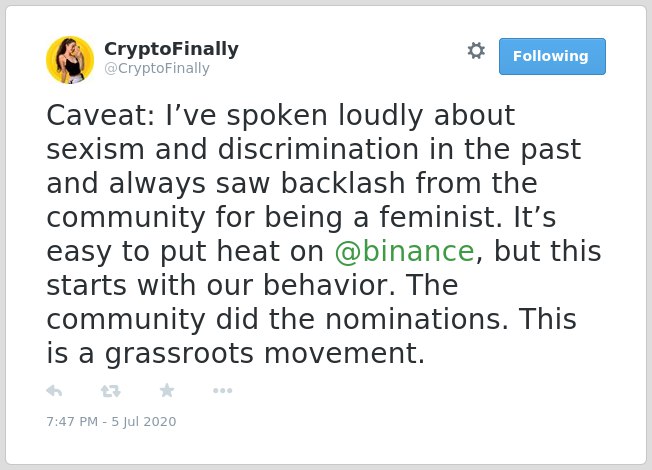This screenshot has height=470, width=652.
Task: Toggle the blue Following button
Action: pos(552,57)
